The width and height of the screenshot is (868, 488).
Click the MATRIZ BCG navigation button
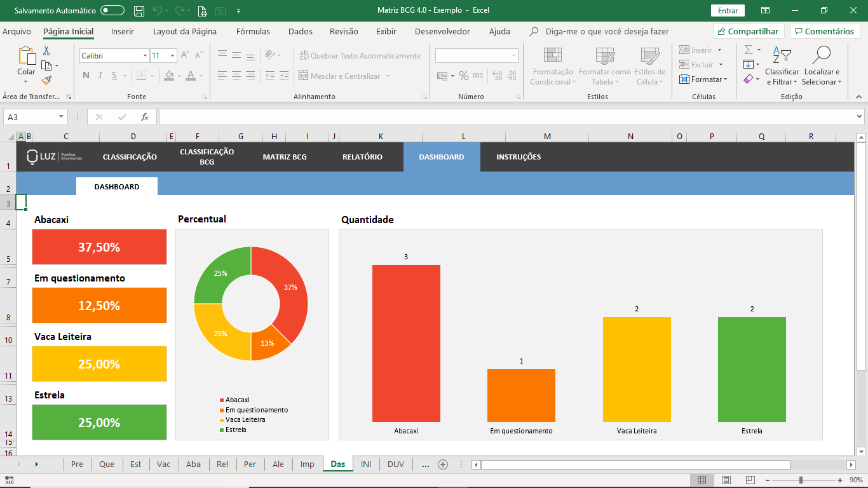point(285,157)
